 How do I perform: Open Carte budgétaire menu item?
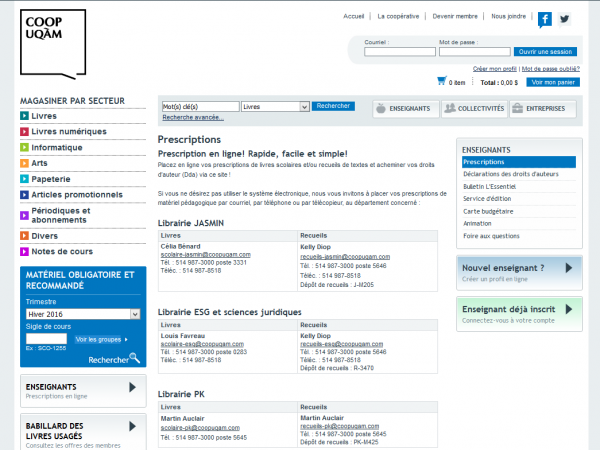[x=488, y=211]
